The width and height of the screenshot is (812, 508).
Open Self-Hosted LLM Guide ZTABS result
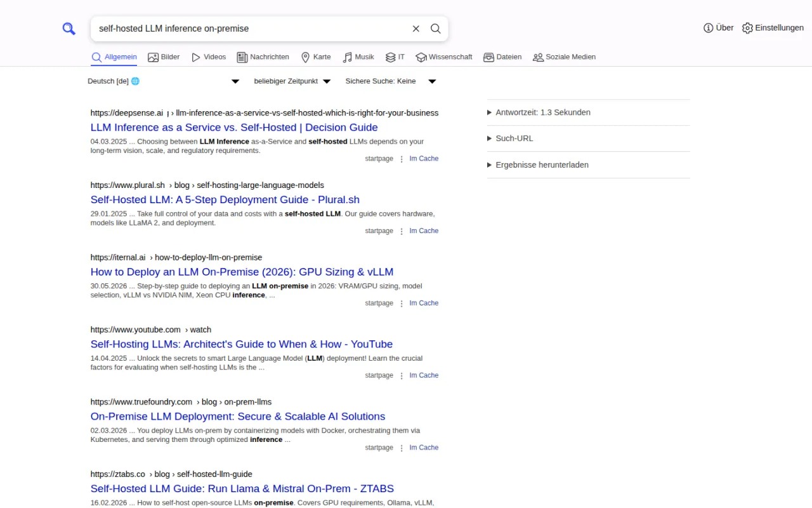[242, 489]
